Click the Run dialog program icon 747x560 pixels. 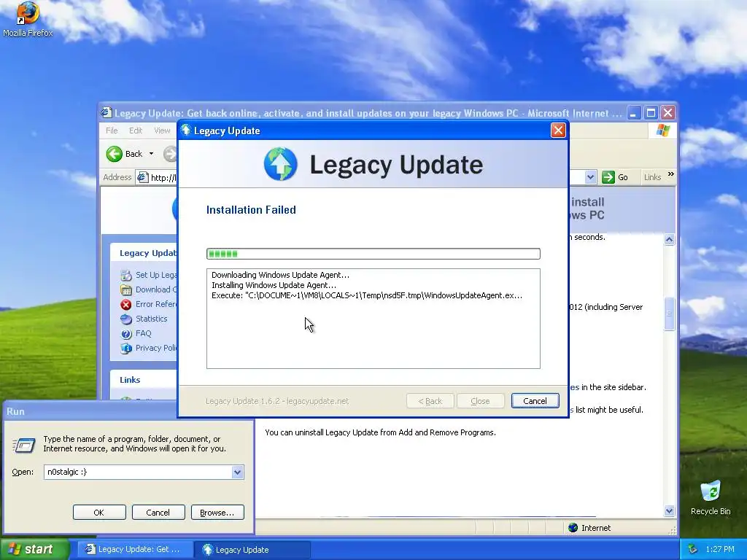point(24,445)
